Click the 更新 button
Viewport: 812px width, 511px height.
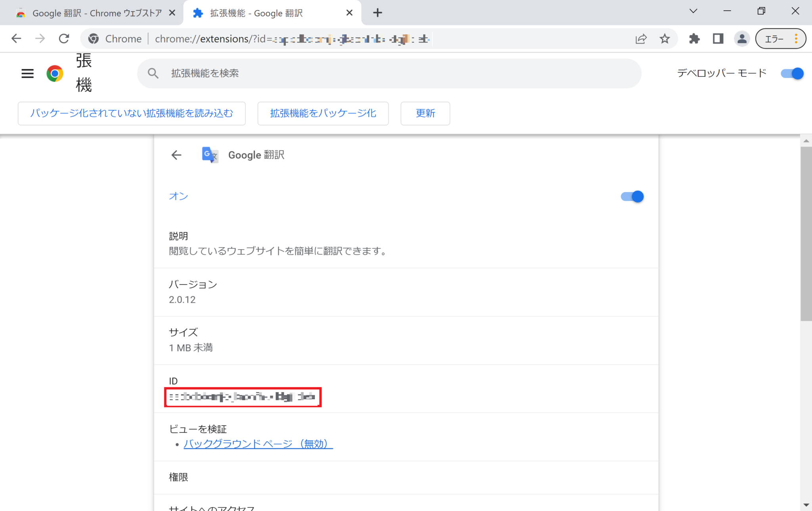coord(425,113)
